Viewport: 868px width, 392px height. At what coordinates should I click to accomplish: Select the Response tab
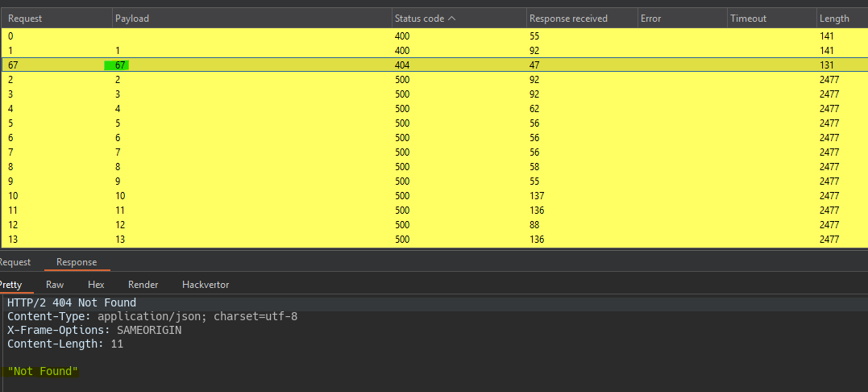[x=77, y=262]
